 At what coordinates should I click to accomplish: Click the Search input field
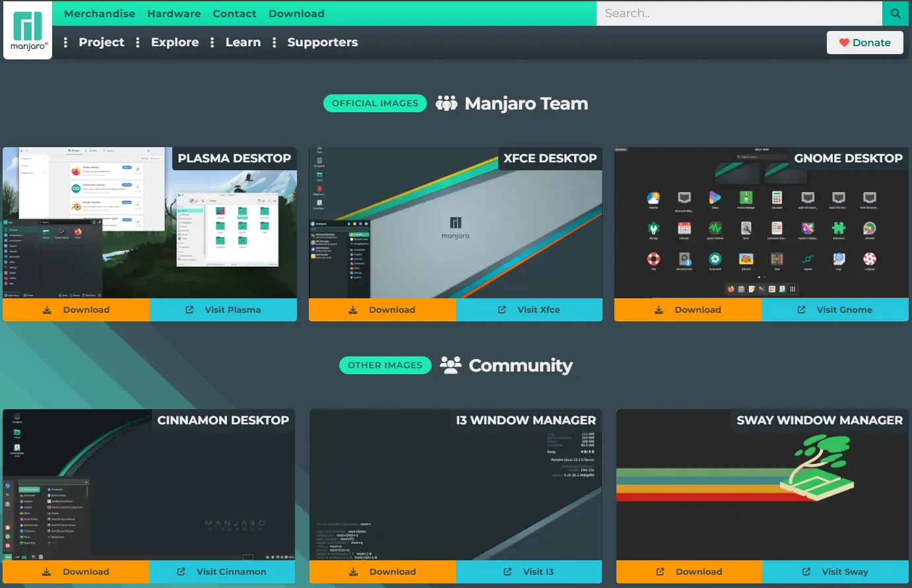[x=739, y=13]
